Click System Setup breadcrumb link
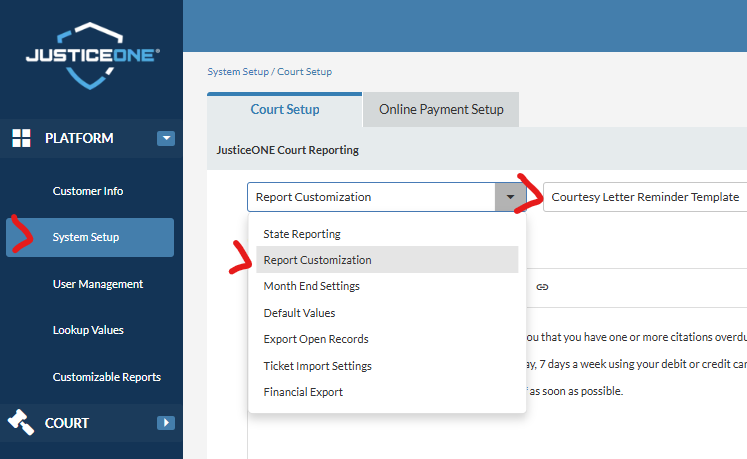This screenshot has height=459, width=747. tap(238, 71)
